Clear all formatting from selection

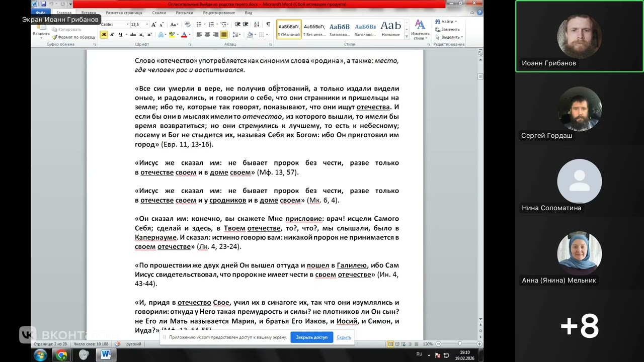tap(187, 24)
